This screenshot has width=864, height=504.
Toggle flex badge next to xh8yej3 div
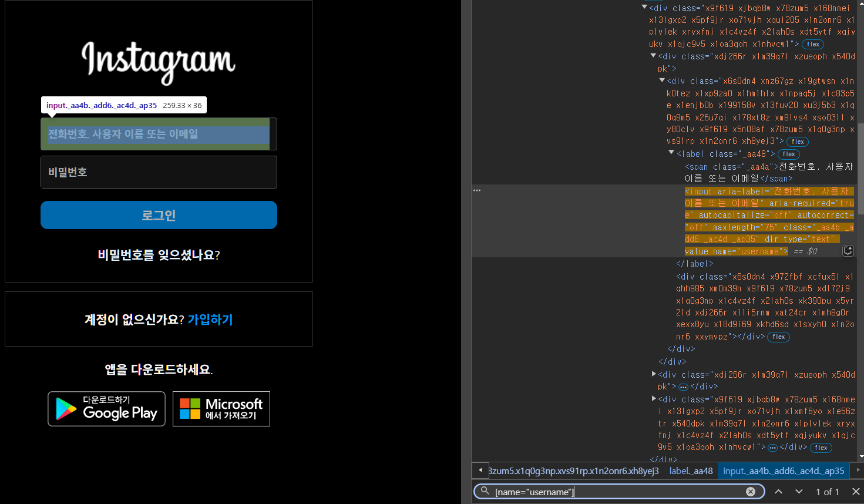pyautogui.click(x=798, y=142)
